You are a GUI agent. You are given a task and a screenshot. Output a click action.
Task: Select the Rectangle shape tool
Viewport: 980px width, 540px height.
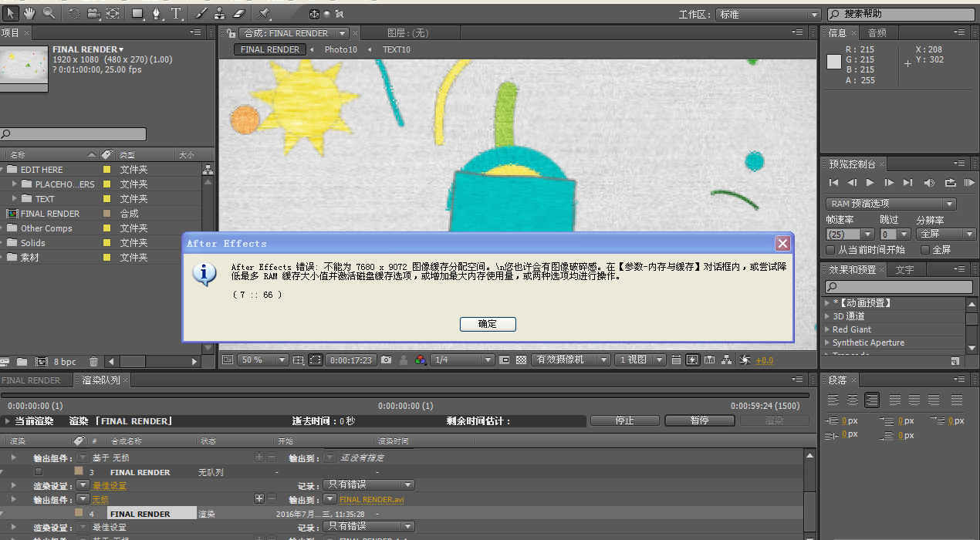point(138,14)
